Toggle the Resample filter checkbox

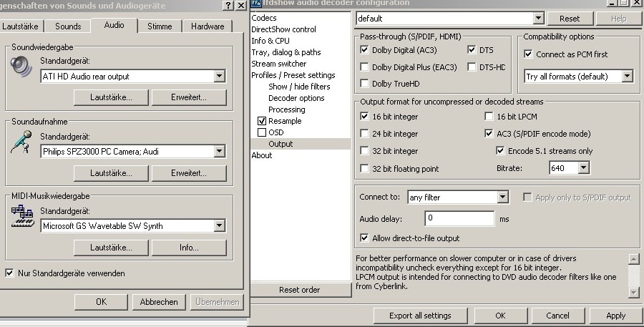click(262, 121)
